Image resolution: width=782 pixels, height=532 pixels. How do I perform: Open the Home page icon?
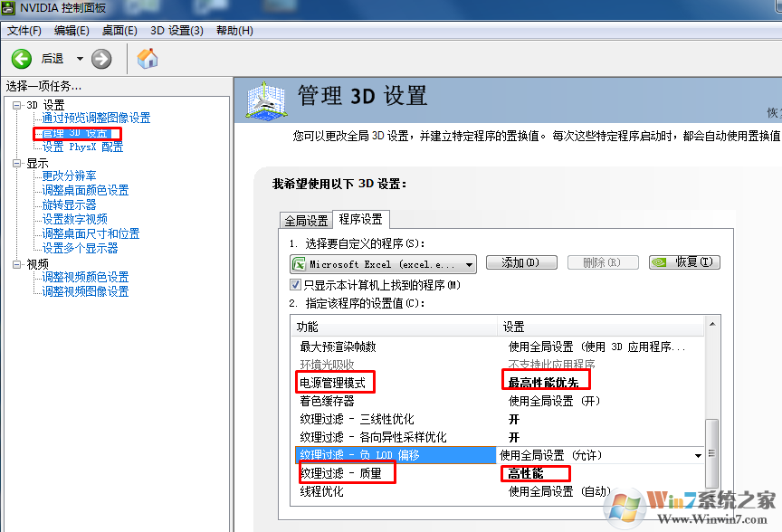tap(148, 58)
